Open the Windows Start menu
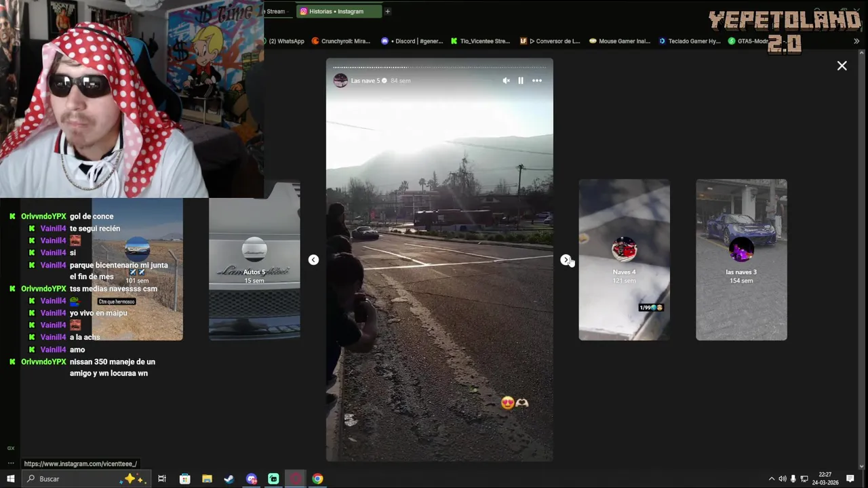Screen dimensions: 868x488 pos(10,479)
